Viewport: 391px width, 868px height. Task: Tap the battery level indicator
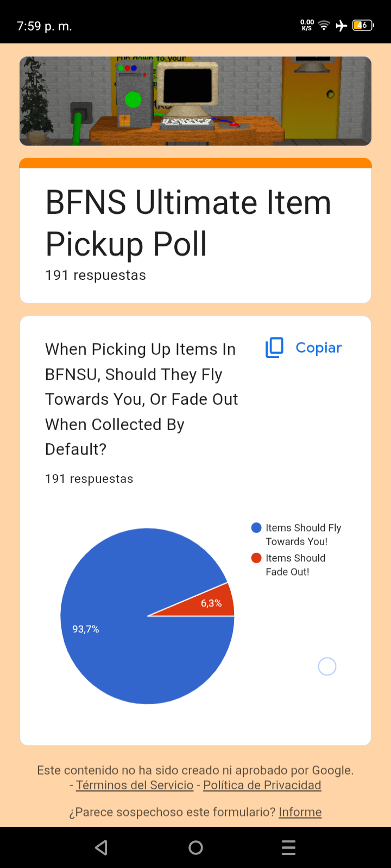click(363, 25)
